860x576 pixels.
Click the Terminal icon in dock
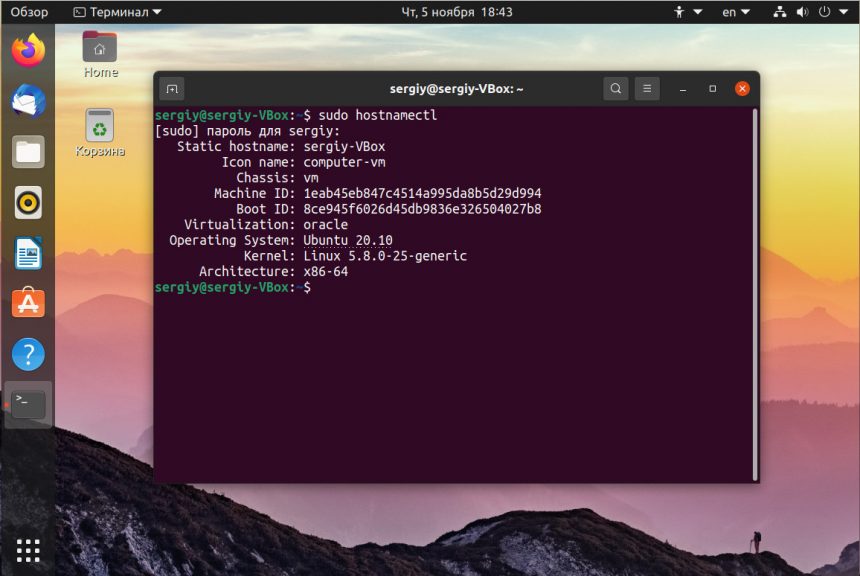pyautogui.click(x=28, y=404)
